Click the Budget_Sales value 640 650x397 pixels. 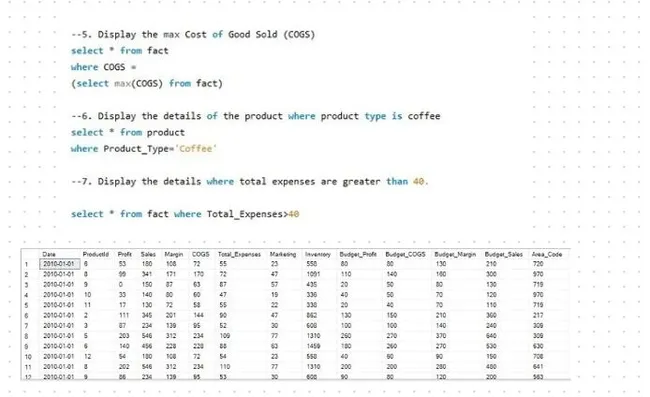491,336
